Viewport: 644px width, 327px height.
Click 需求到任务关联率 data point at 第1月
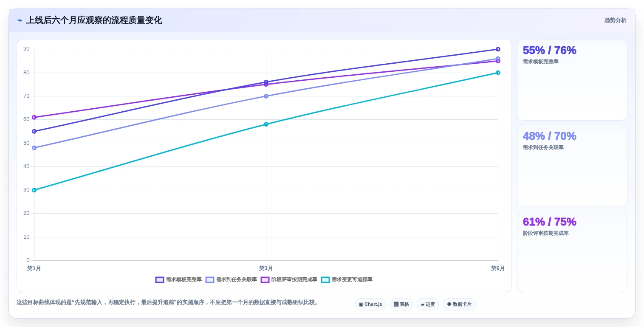pos(34,148)
